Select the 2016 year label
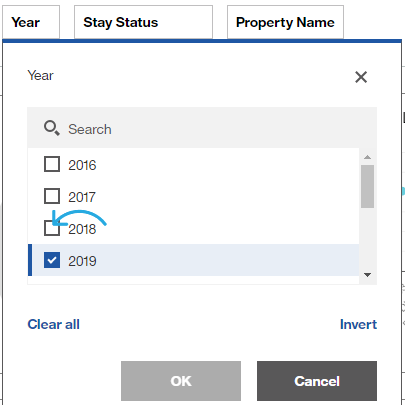 point(82,165)
